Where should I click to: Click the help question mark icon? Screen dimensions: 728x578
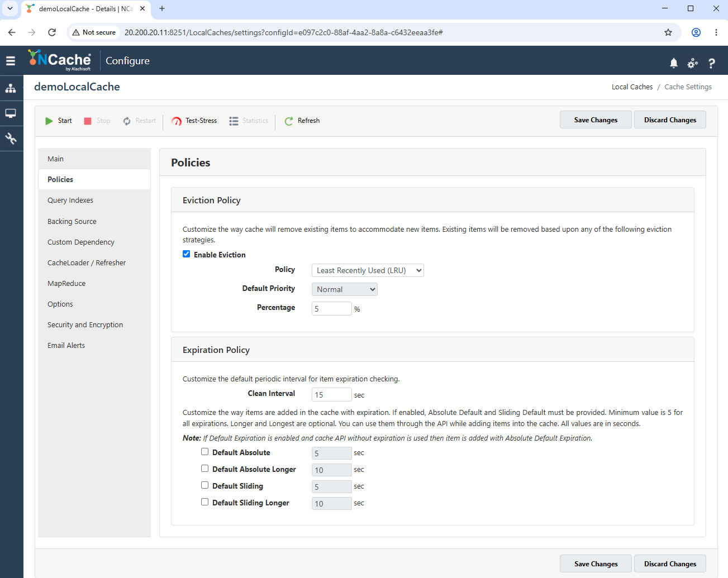tap(711, 63)
